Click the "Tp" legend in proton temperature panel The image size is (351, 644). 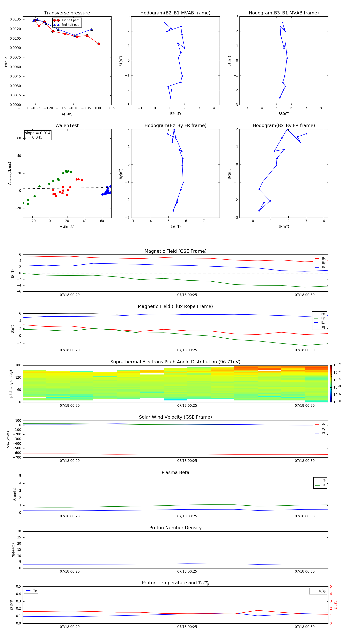tap(31, 591)
